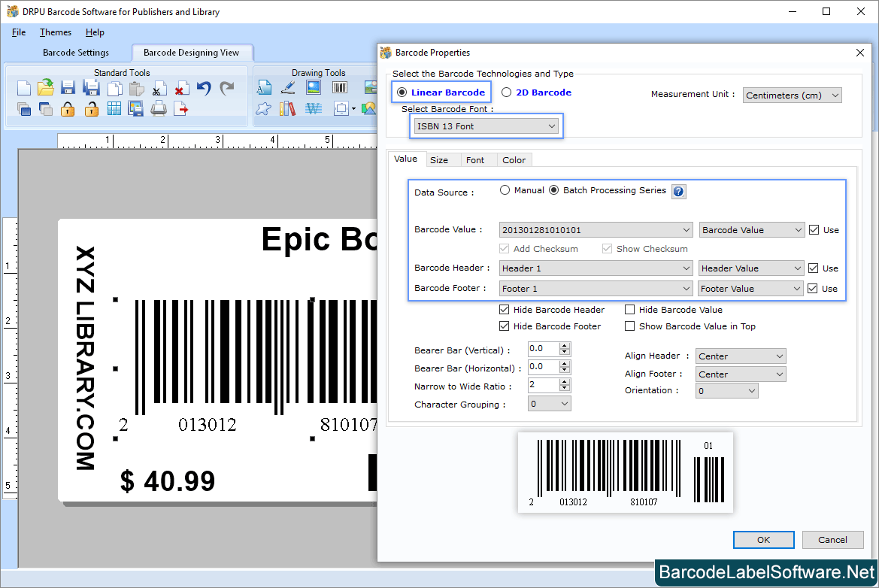Select the Text tool in Drawing Tools
The image size is (879, 588).
264,88
